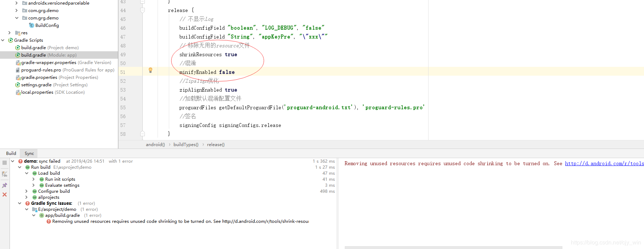
Task: Collapse the Gradle Scripts node
Action: (x=3, y=40)
